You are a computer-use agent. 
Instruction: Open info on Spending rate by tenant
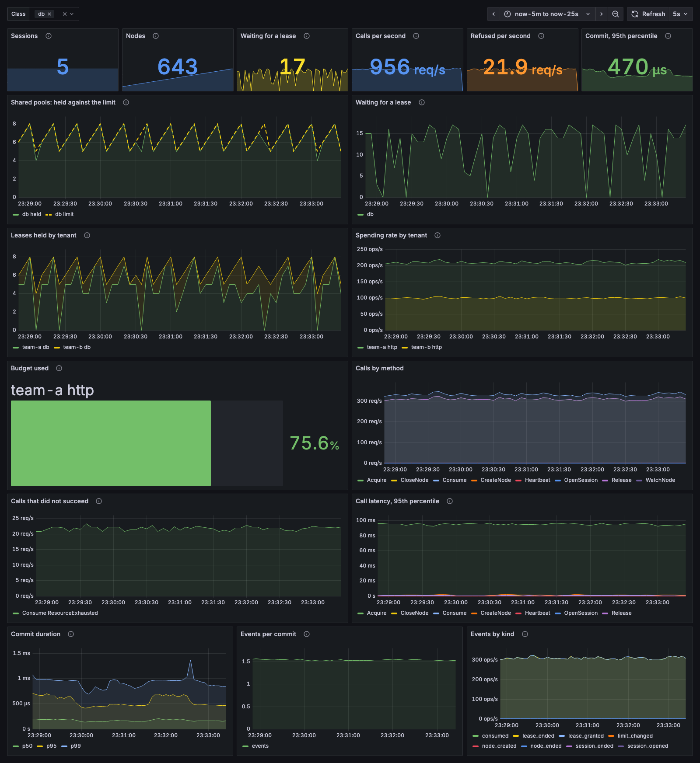tap(437, 235)
